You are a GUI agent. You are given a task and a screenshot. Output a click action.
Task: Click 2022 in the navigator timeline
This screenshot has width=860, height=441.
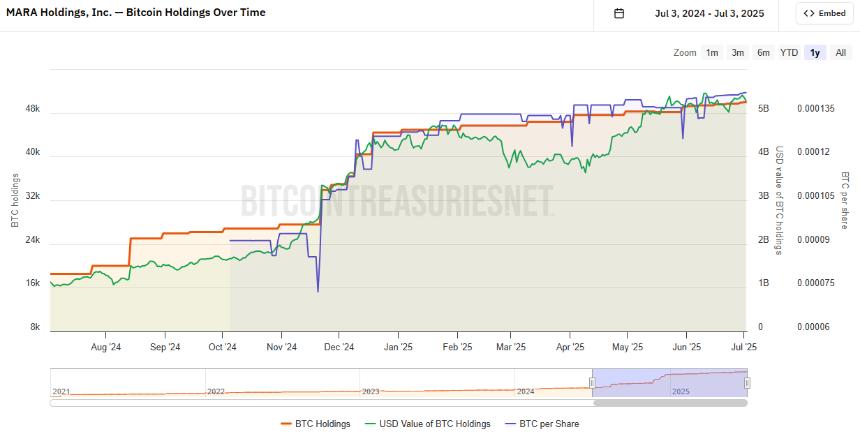point(217,391)
